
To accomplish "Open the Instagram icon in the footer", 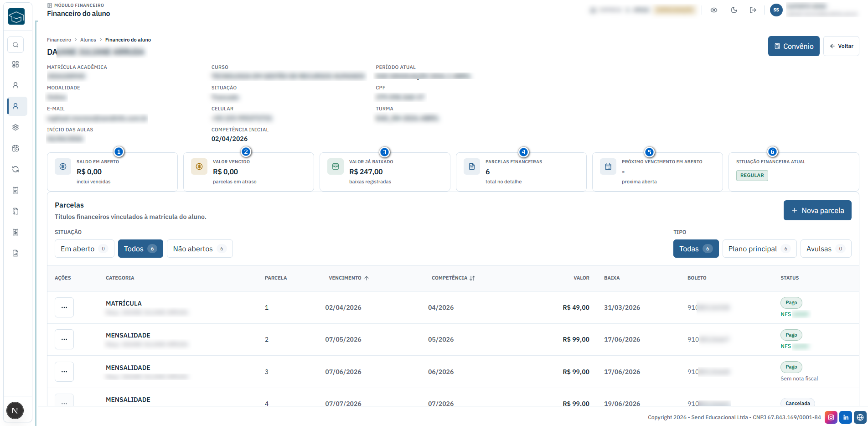I will pos(831,417).
